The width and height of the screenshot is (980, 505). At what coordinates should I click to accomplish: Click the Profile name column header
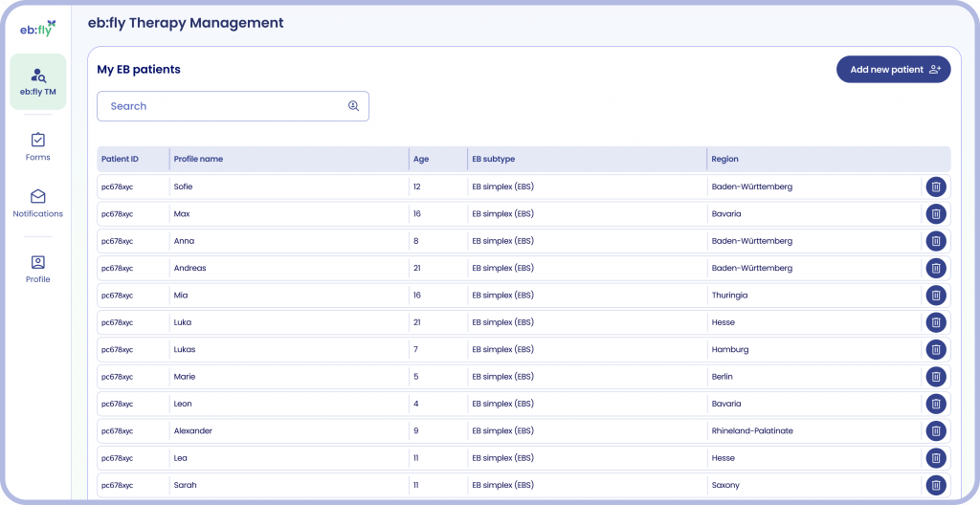point(198,159)
